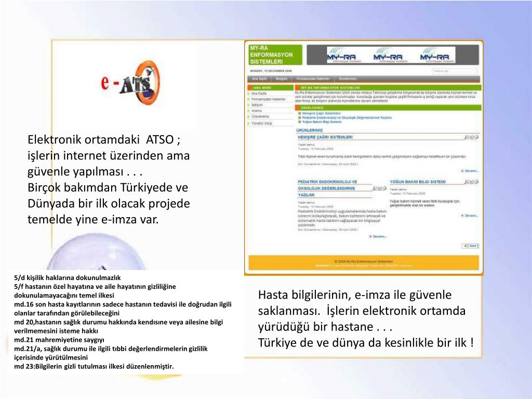Image resolution: width=532 pixels, height=399 pixels.
Task: Select Firmamızdan Haberler in the sidebar menu
Action: tap(268, 99)
